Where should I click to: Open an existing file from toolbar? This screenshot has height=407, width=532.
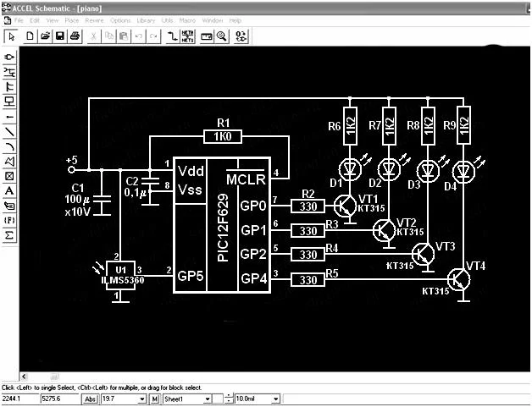click(45, 36)
